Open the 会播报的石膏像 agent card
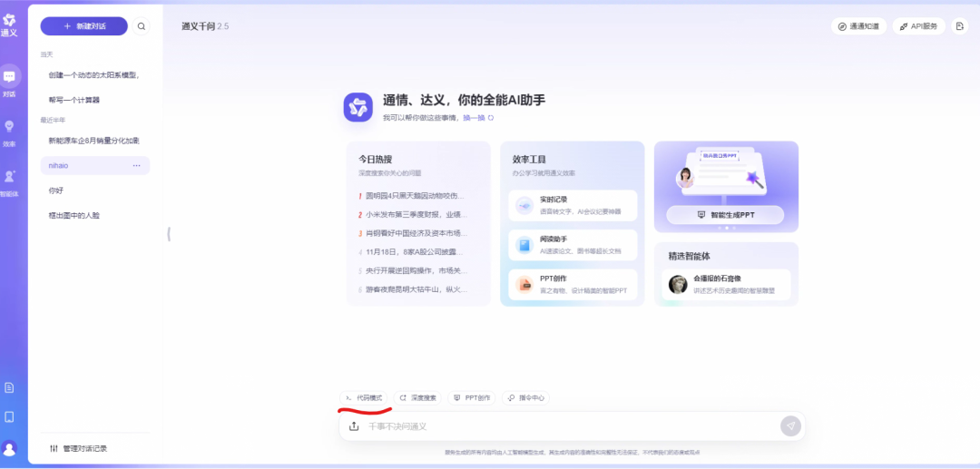The image size is (980, 469). tap(726, 285)
